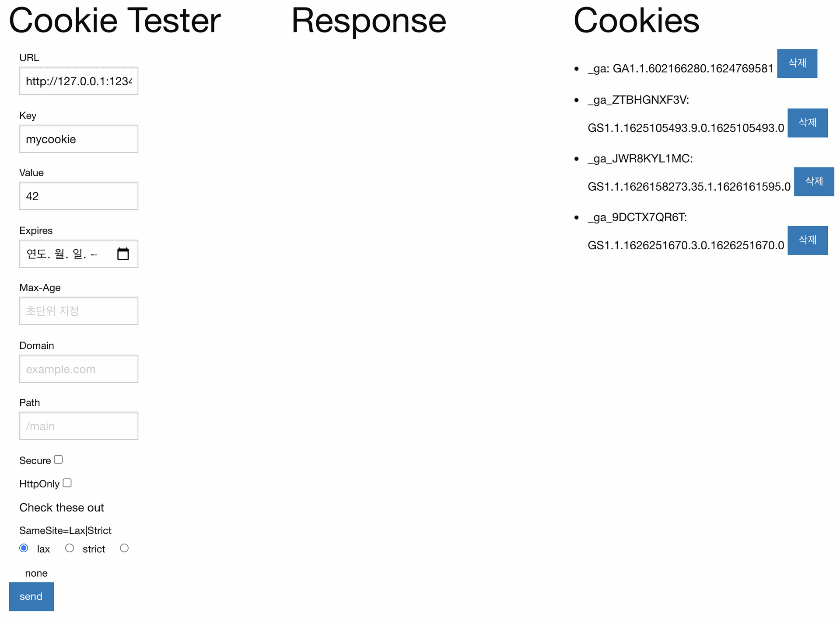Viewport: 840px width, 624px height.
Task: Enable the HttpOnly checkbox
Action: click(x=67, y=483)
